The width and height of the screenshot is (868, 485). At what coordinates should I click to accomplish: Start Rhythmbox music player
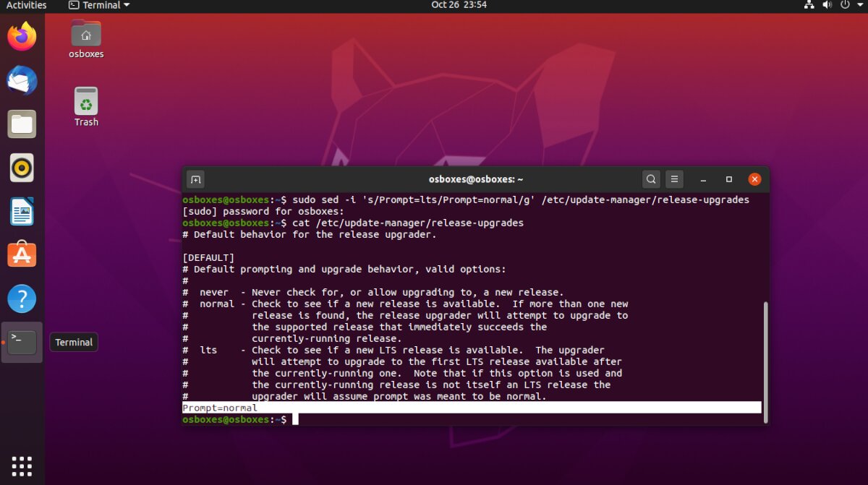click(x=22, y=167)
